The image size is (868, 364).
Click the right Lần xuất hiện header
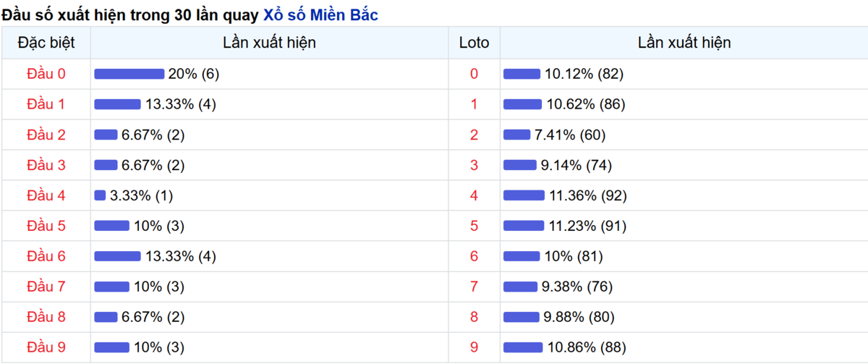(x=684, y=43)
